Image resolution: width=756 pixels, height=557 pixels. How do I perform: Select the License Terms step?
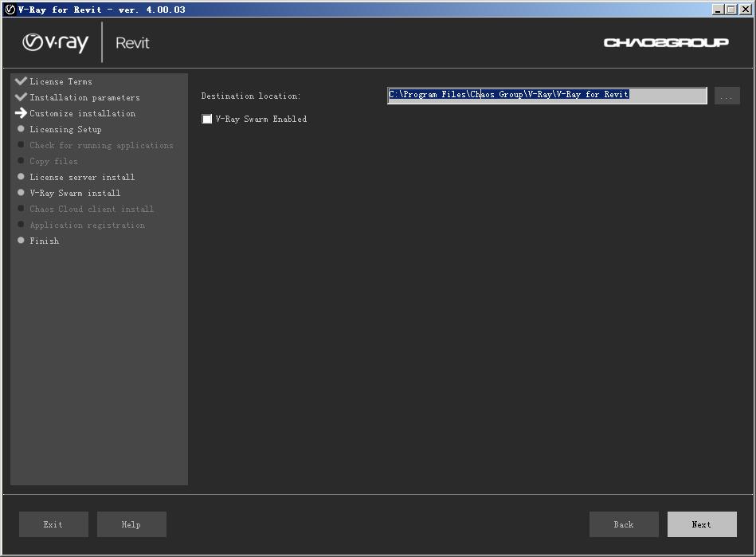coord(61,81)
